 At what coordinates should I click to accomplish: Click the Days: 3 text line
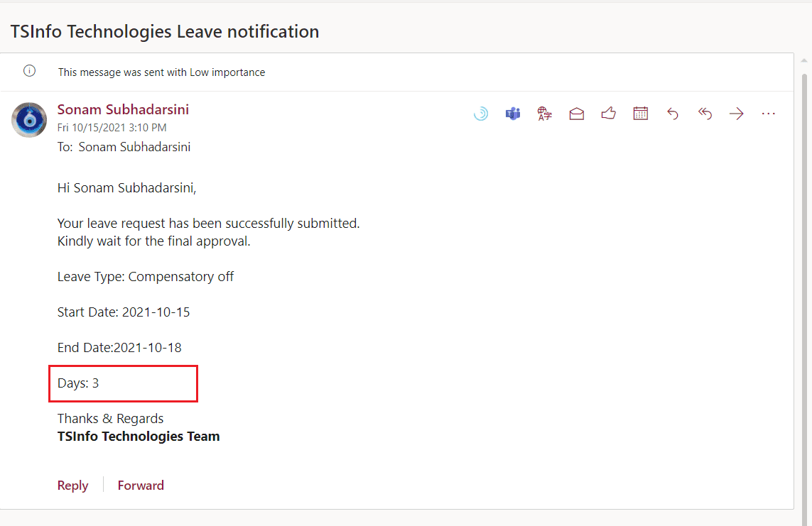coord(78,383)
